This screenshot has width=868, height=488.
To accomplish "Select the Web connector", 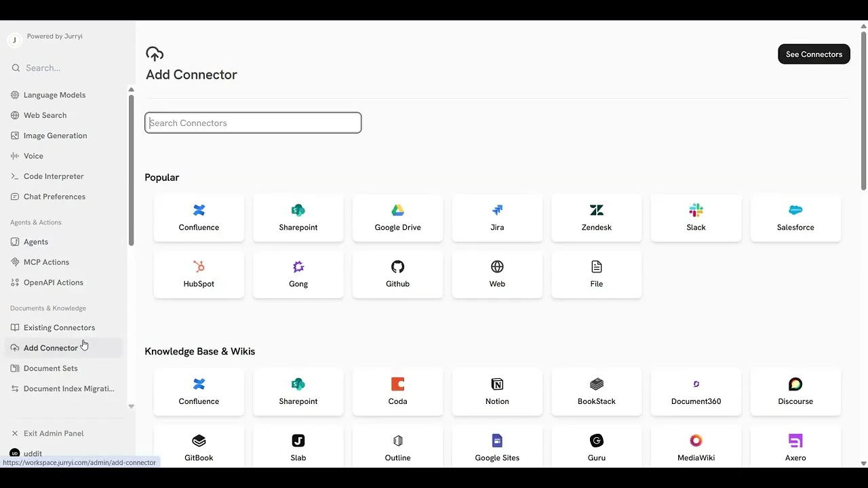I will [497, 274].
